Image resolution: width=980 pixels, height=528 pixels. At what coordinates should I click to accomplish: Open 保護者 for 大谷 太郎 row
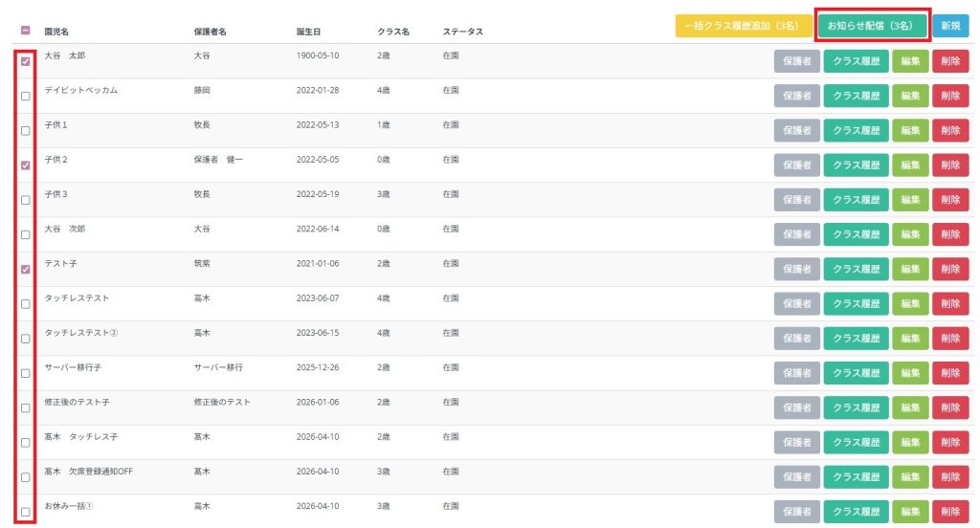coord(797,61)
